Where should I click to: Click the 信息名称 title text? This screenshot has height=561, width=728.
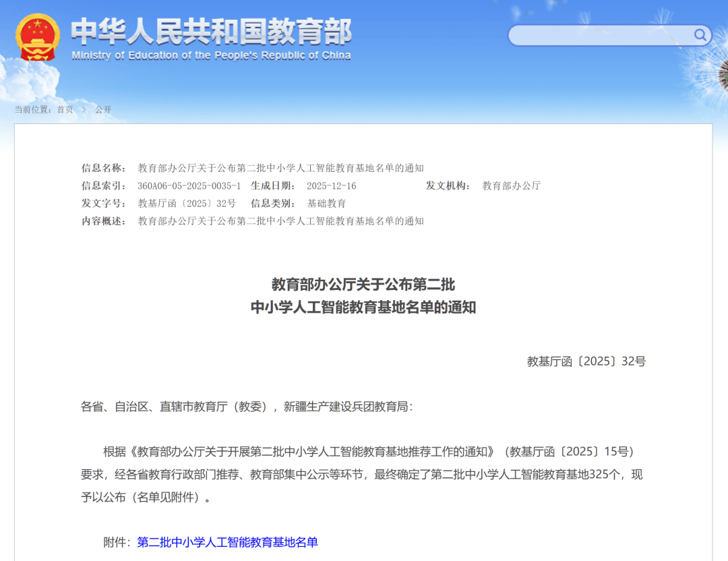tap(280, 169)
